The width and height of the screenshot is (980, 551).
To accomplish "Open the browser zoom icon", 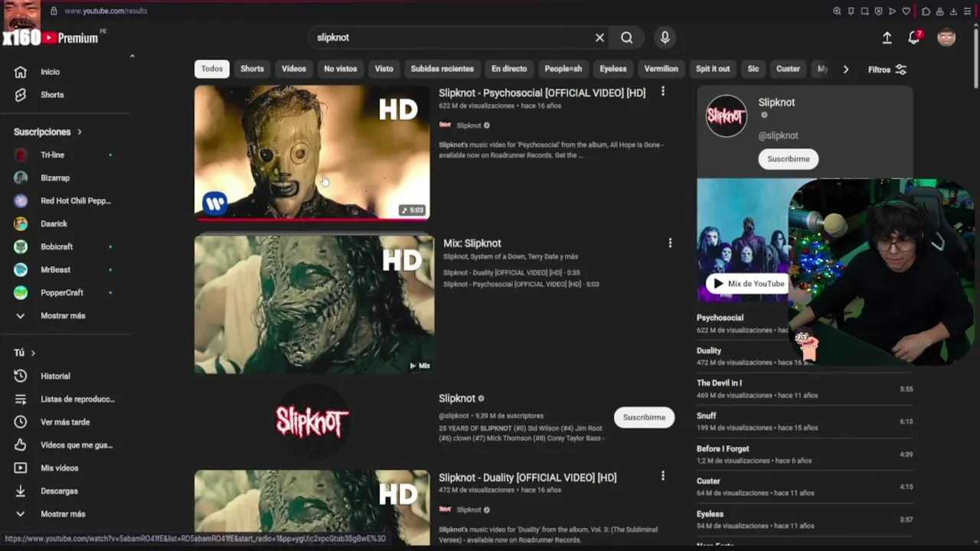I will pyautogui.click(x=837, y=11).
